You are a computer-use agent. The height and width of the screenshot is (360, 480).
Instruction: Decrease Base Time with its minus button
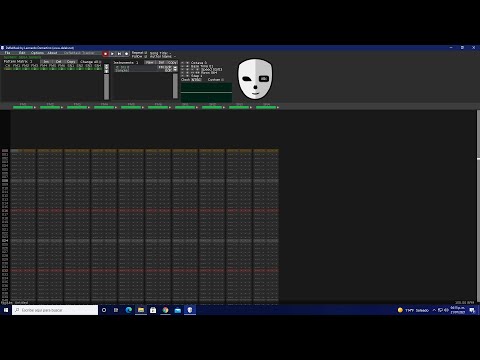coord(182,66)
